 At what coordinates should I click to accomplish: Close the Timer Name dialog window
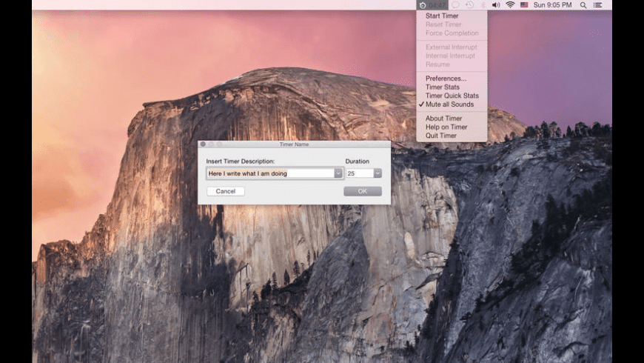pyautogui.click(x=203, y=144)
